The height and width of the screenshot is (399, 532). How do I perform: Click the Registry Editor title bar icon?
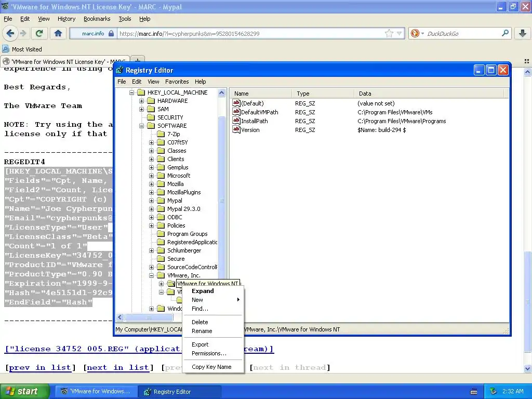tap(119, 70)
